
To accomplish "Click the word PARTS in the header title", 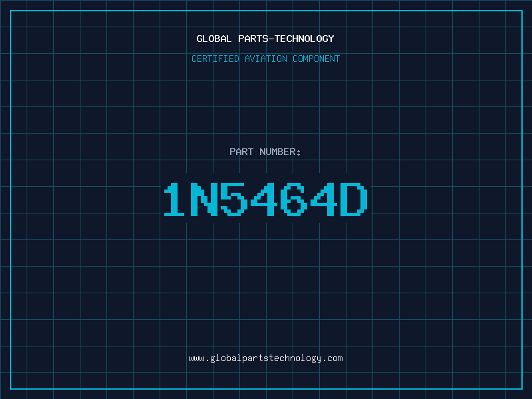I will (x=253, y=39).
